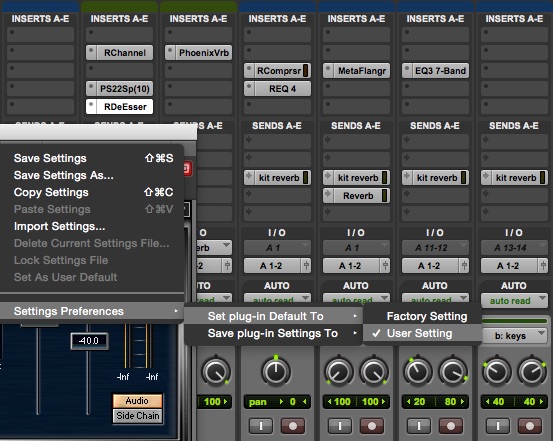Choose Copy Settings from the menu
The width and height of the screenshot is (553, 441).
(92, 192)
